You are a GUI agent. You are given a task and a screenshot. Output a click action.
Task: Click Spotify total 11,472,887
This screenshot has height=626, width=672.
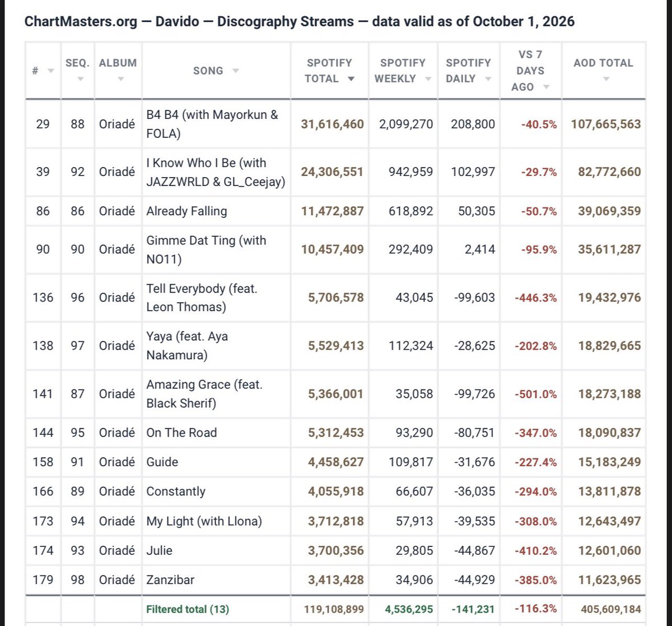(332, 211)
